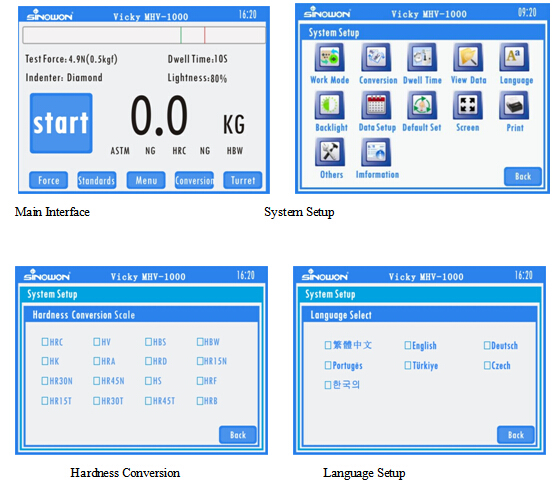Select the Dwell Time icon
The width and height of the screenshot is (559, 485).
pyautogui.click(x=422, y=57)
